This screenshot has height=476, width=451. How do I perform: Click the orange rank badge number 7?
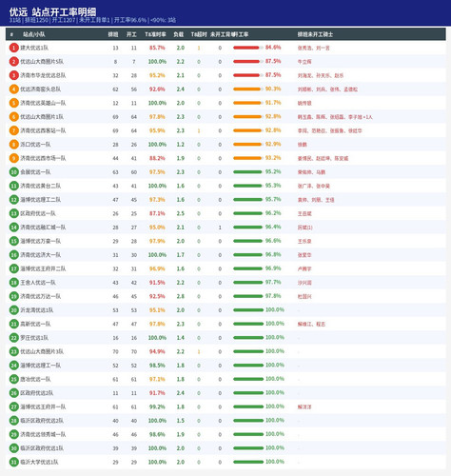(13, 130)
